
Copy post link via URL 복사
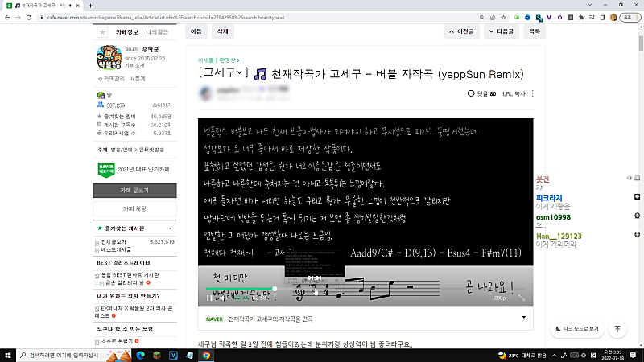point(514,93)
